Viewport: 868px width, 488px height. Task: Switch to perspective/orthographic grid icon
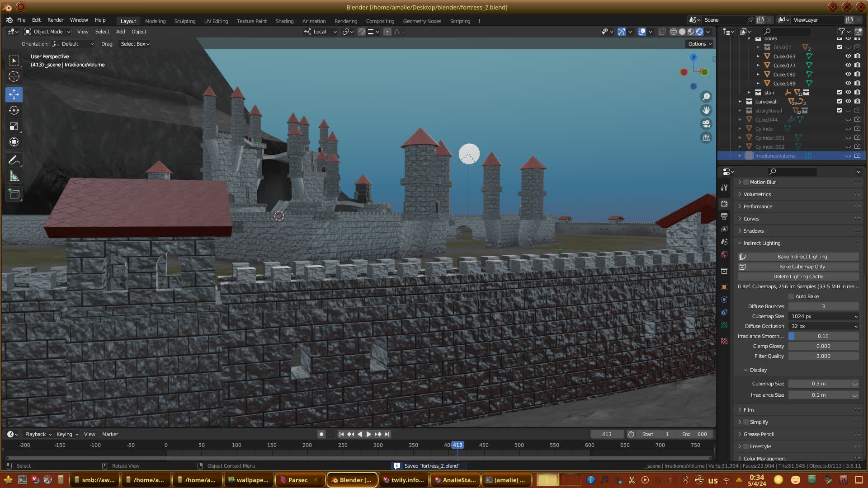click(x=706, y=138)
